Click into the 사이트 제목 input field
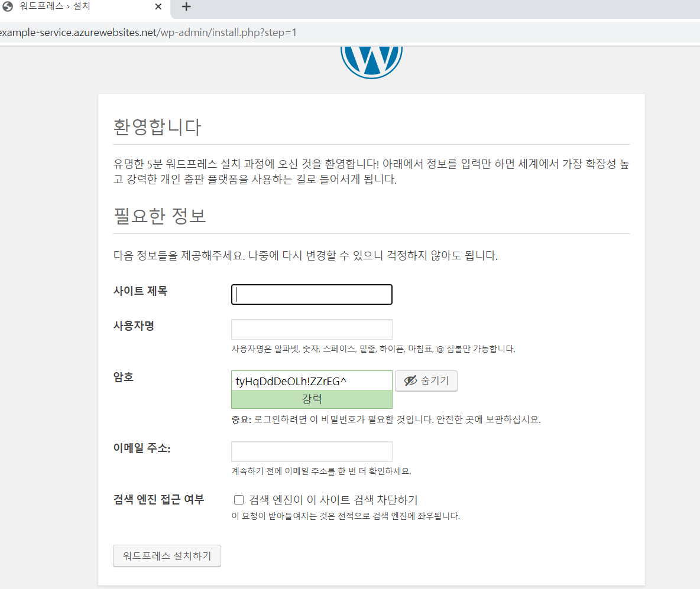700x589 pixels. click(x=312, y=294)
